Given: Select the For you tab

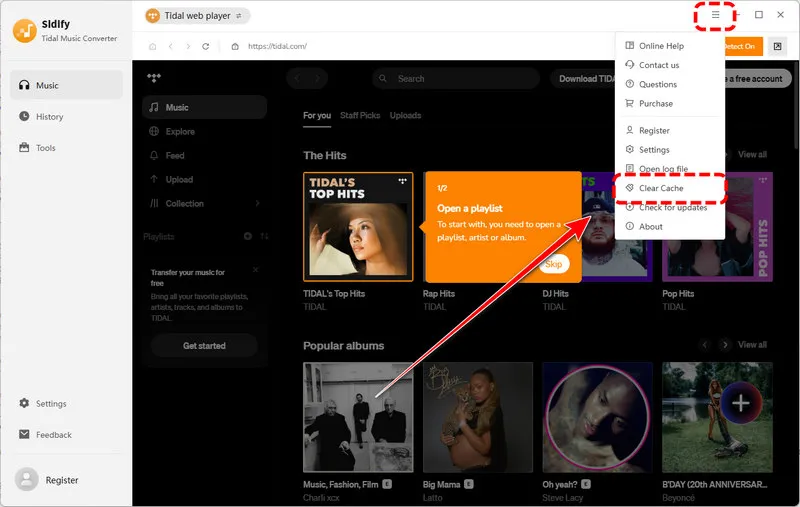Looking at the screenshot, I should (x=317, y=116).
